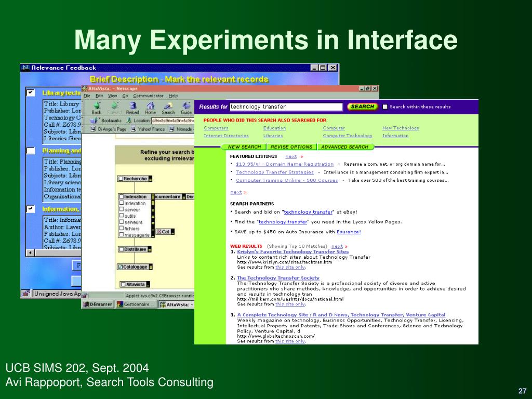Follow the Libraries suggested search link
The width and height of the screenshot is (532, 399).
(x=273, y=136)
